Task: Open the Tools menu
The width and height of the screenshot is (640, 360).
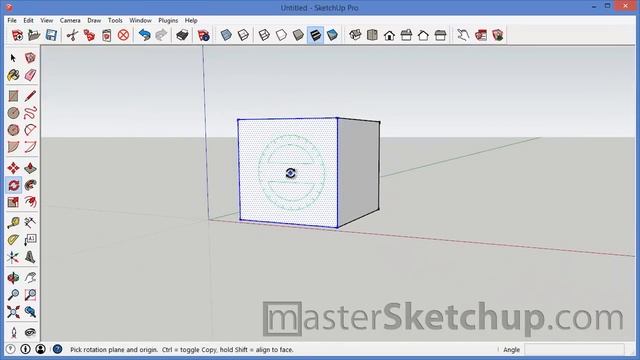Action: [x=115, y=20]
